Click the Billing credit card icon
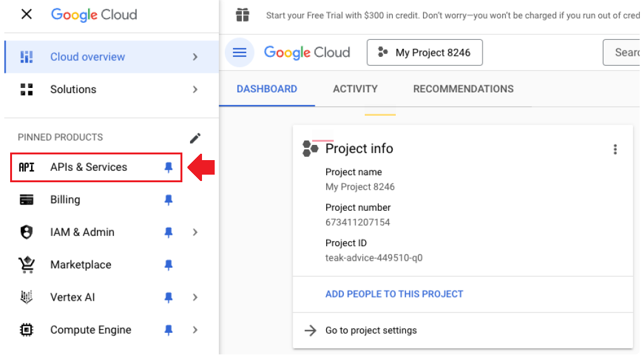644x355 pixels. pyautogui.click(x=27, y=199)
